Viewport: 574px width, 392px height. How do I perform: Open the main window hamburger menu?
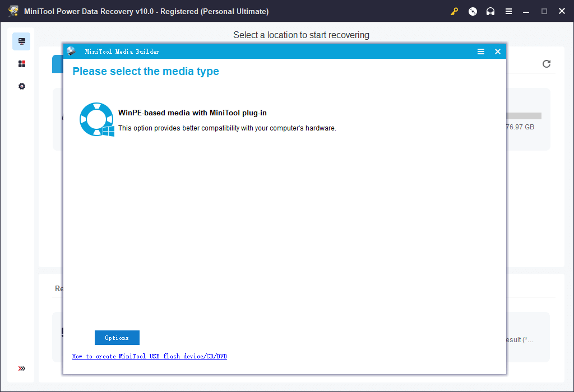pos(508,11)
